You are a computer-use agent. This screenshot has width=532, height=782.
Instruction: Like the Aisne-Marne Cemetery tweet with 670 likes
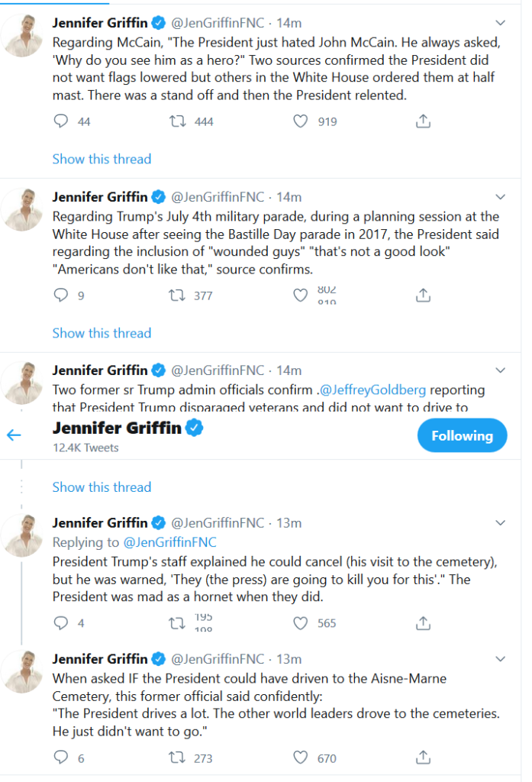[x=301, y=758]
